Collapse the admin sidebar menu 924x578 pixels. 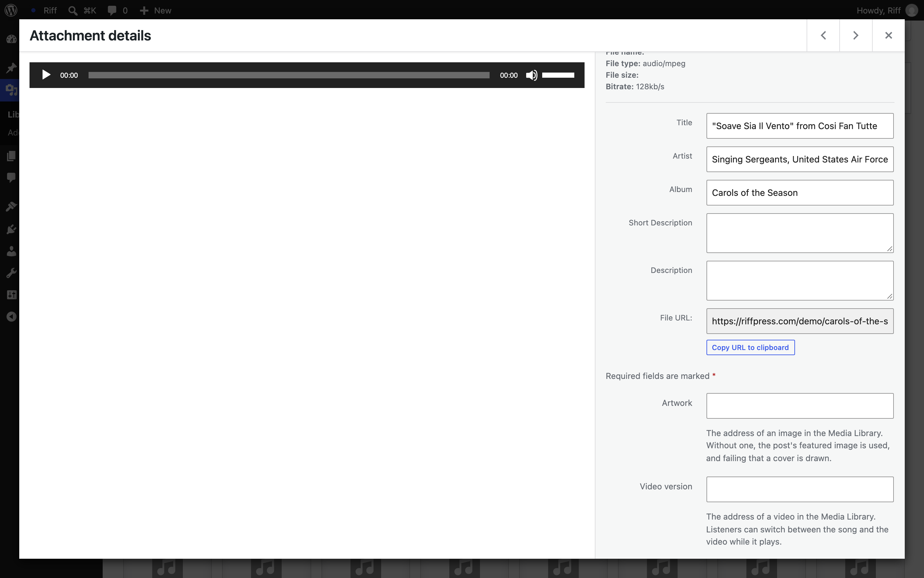coord(11,317)
